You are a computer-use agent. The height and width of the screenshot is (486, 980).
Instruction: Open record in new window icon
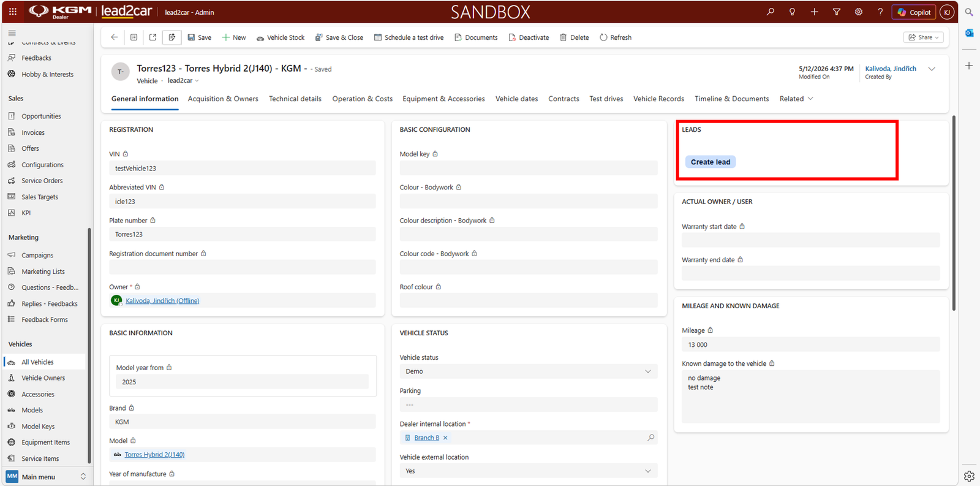tap(153, 37)
